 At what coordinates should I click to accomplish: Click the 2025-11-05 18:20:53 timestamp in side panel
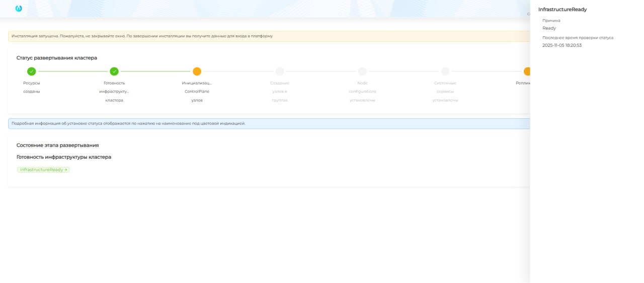(x=561, y=45)
